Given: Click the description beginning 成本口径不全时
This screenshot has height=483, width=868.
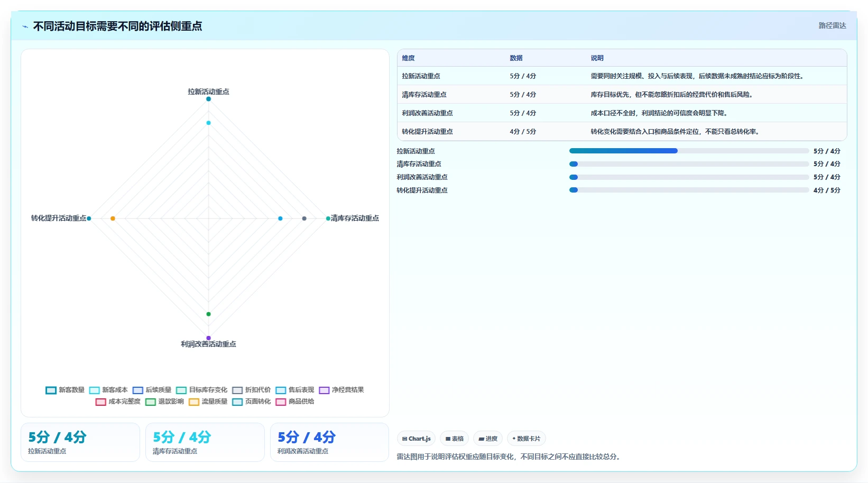Looking at the screenshot, I should pos(659,113).
